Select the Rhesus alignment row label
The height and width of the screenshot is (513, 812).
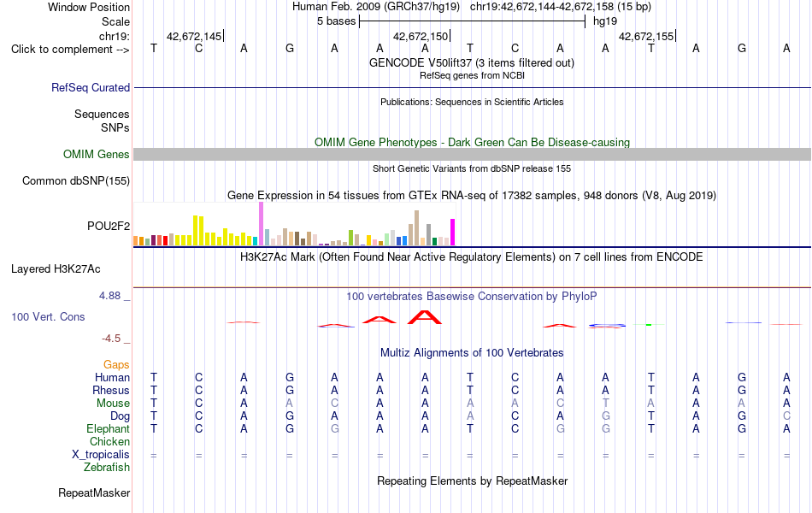111,390
